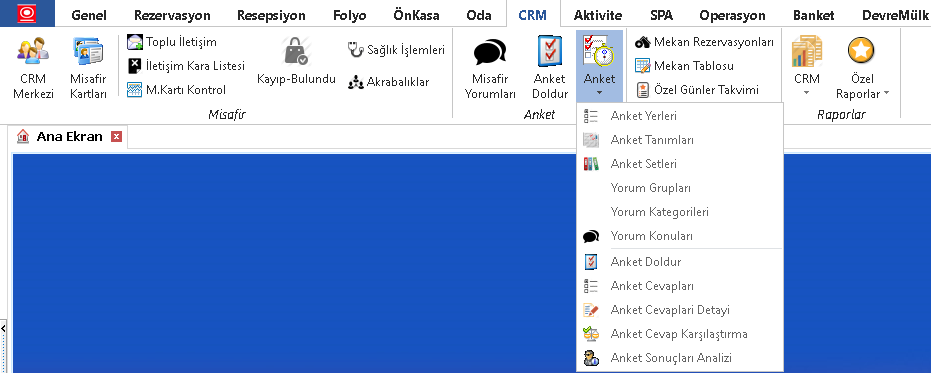This screenshot has width=931, height=373.
Task: Select Yorum Konuları from menu
Action: [x=680, y=236]
